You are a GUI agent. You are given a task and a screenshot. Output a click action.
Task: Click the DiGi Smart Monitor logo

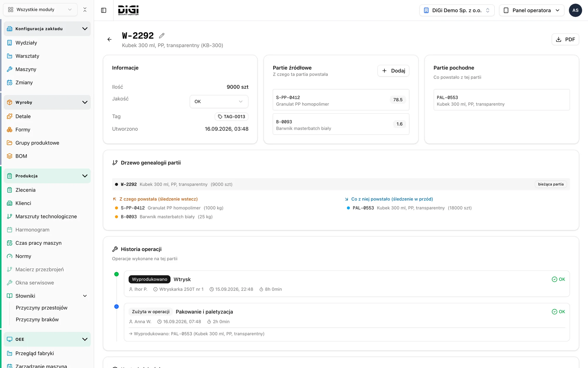click(128, 10)
